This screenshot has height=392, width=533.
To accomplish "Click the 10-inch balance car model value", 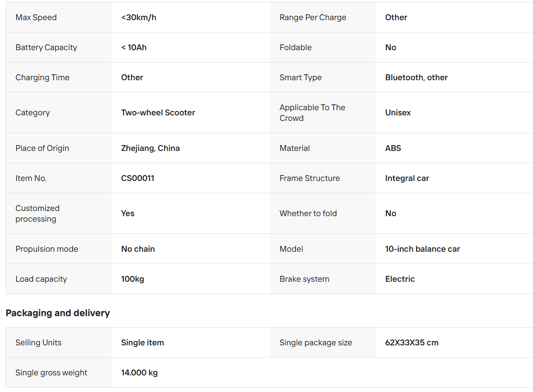I will click(x=422, y=249).
